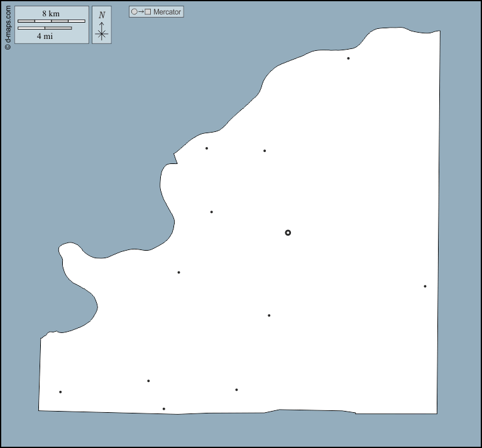Click the copyright © symbol
Screen dimensions: 482x448
7,46
